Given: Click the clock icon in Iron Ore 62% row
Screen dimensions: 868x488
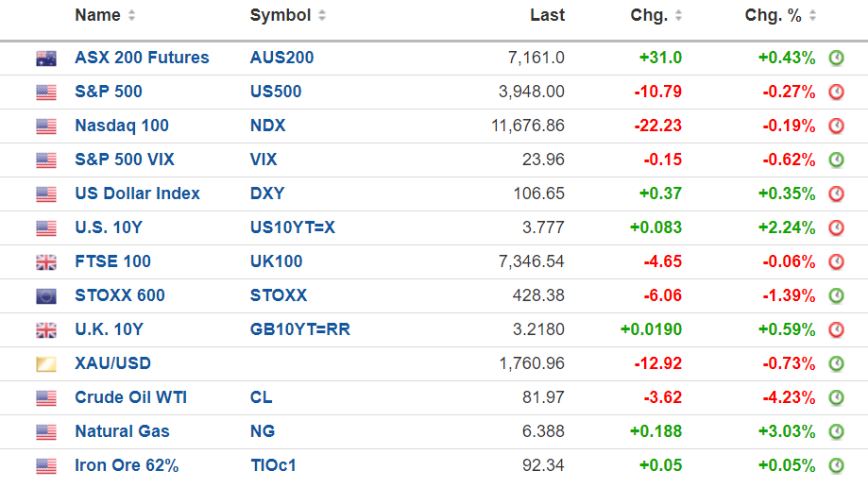Looking at the screenshot, I should coord(836,465).
